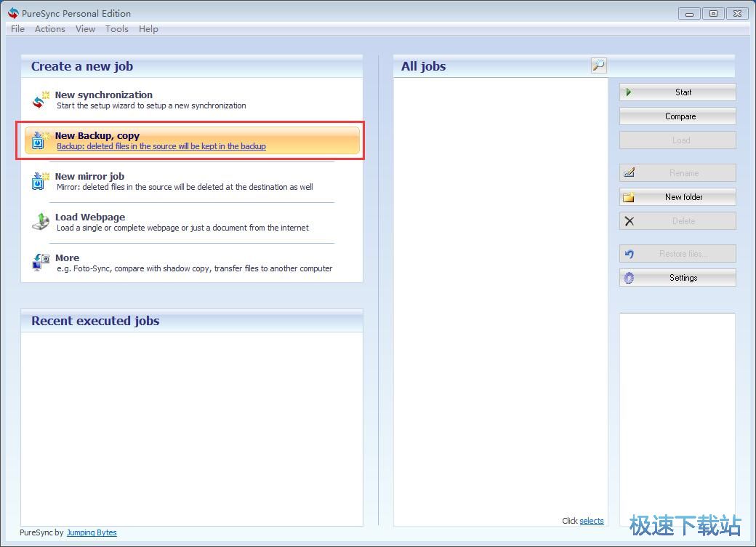
Task: Click the 'Start the setup wizard' description
Action: [x=151, y=105]
